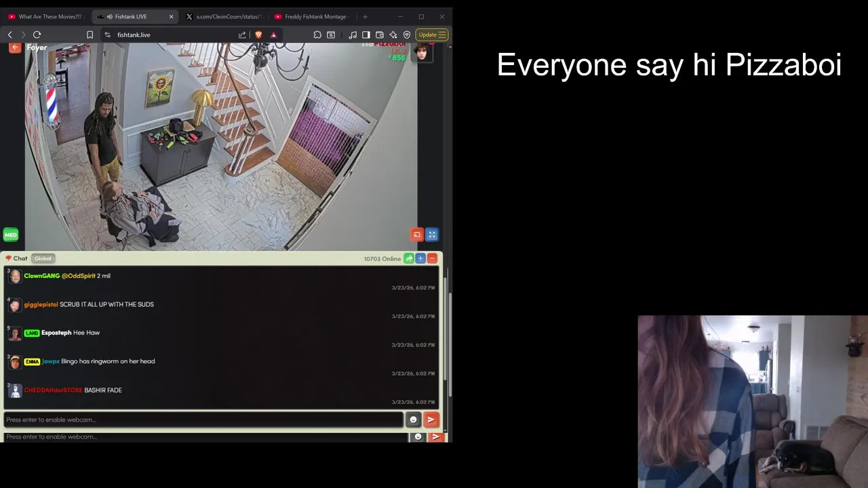
Task: Select the Global chat room pill
Action: [x=43, y=258]
